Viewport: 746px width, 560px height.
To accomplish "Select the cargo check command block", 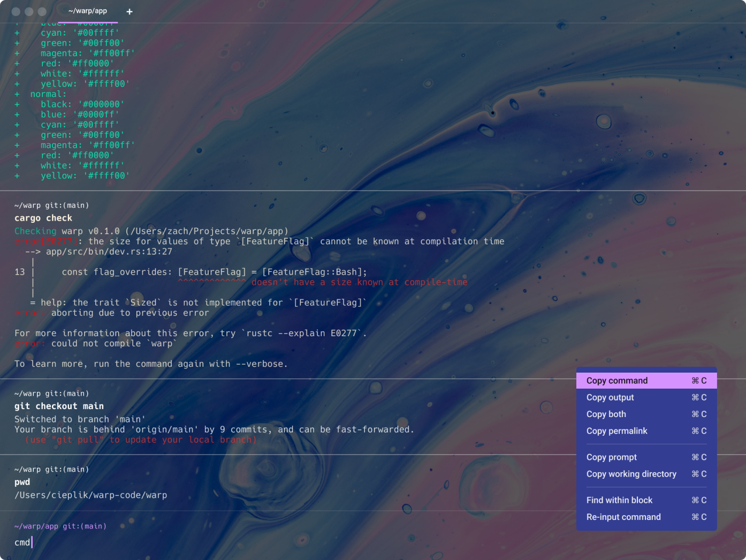I will tap(43, 218).
